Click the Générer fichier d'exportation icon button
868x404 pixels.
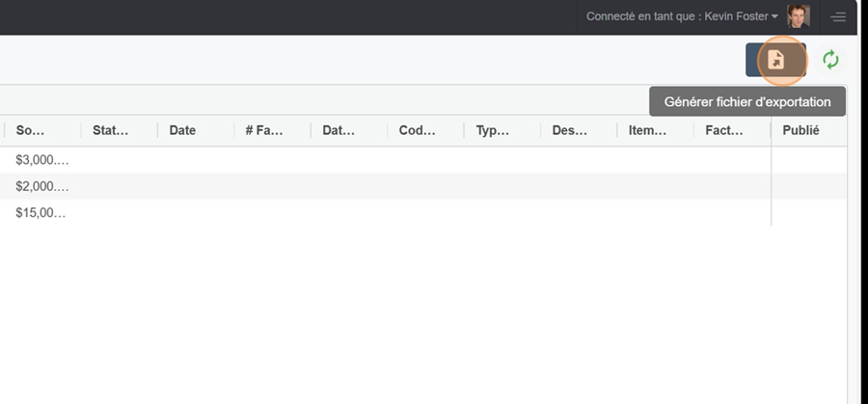[x=775, y=60]
